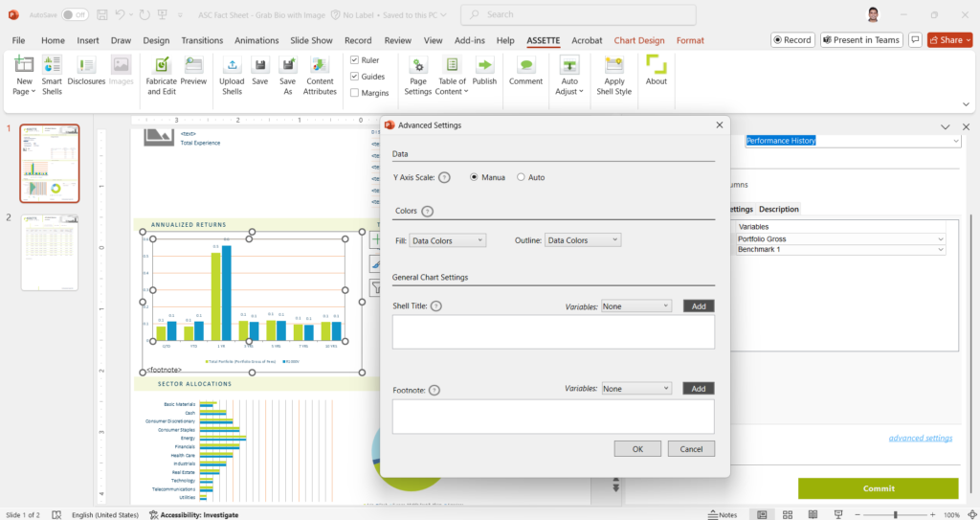Screen dimensions: 980x520
Task: Click help icon beside Footnote
Action: tap(434, 391)
